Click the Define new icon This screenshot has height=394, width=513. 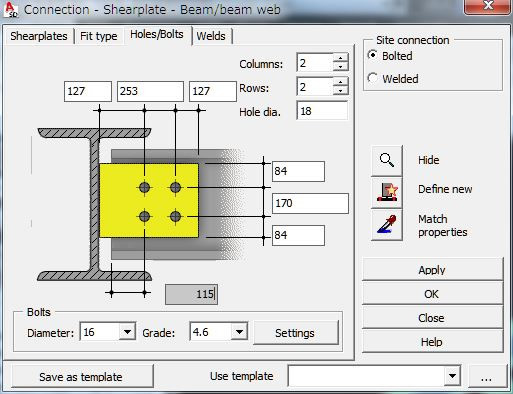[x=387, y=192]
